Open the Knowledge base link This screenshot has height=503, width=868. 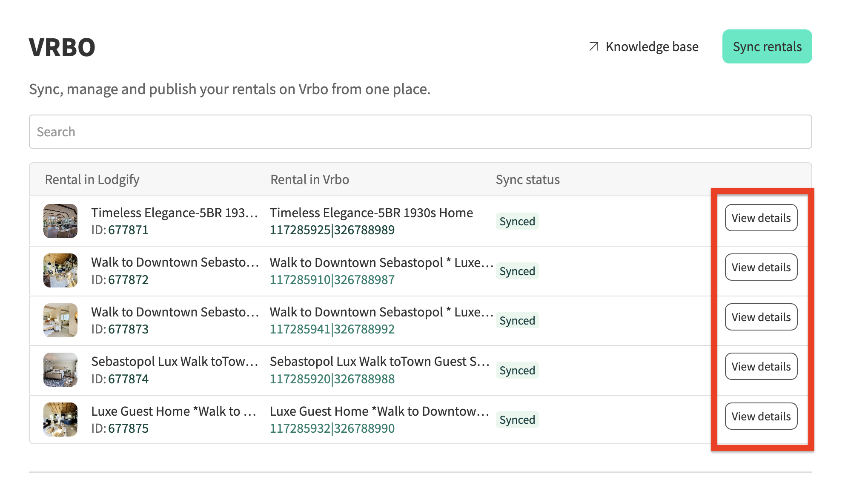tap(652, 46)
